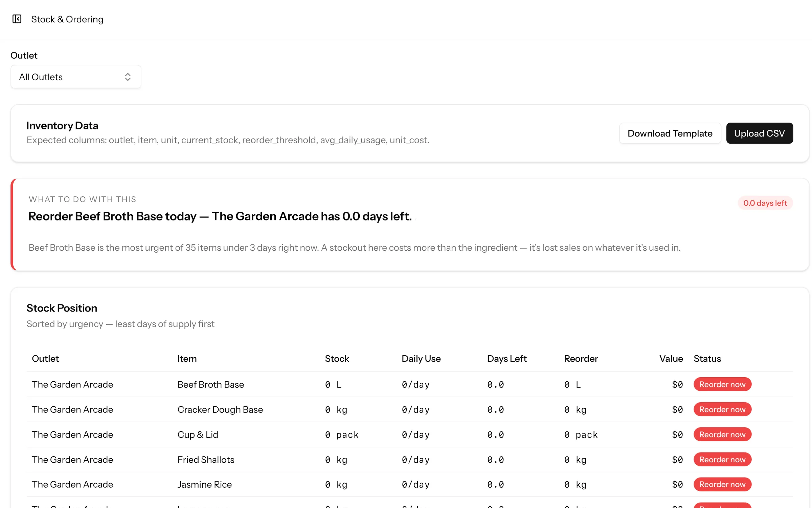Image resolution: width=812 pixels, height=508 pixels.
Task: Click the Value column header
Action: (671, 359)
